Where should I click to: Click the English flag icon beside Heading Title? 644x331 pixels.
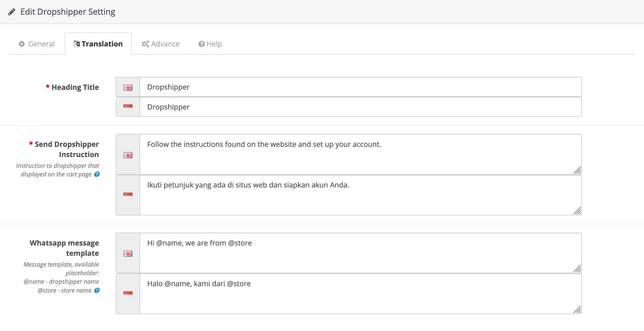128,87
